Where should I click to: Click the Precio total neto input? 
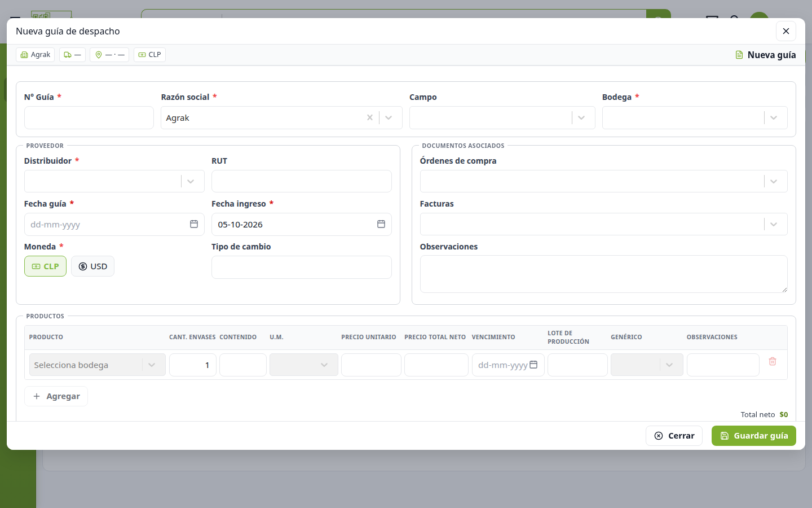point(436,365)
